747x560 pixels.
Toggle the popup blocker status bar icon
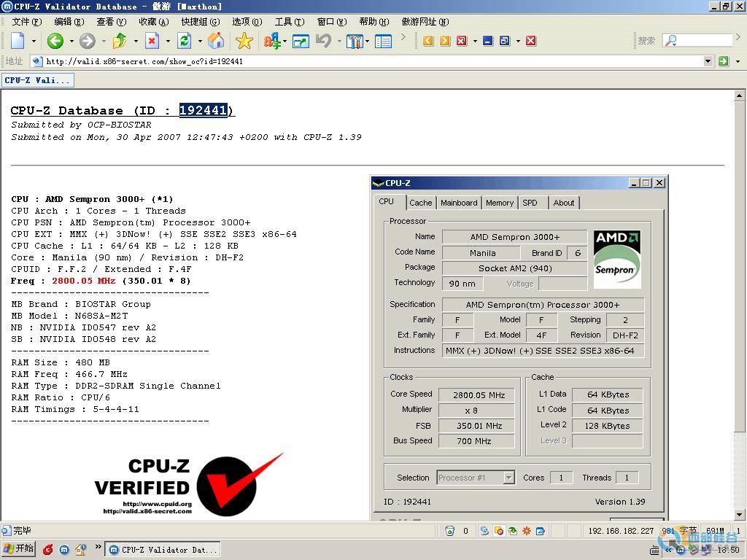pyautogui.click(x=499, y=531)
